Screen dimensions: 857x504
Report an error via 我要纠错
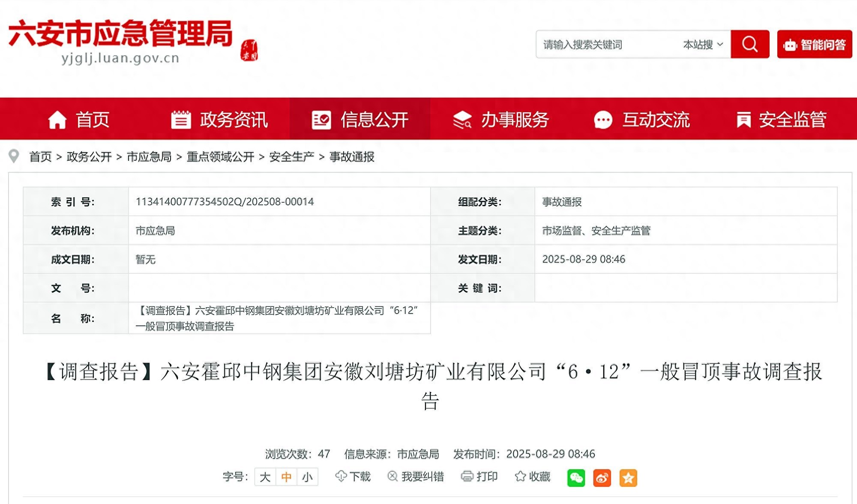pos(416,476)
